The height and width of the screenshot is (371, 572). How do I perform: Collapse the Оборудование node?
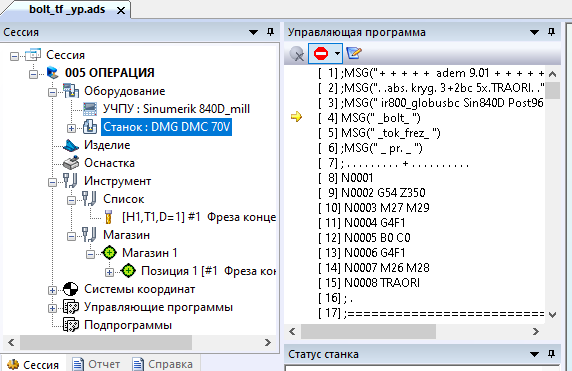52,92
